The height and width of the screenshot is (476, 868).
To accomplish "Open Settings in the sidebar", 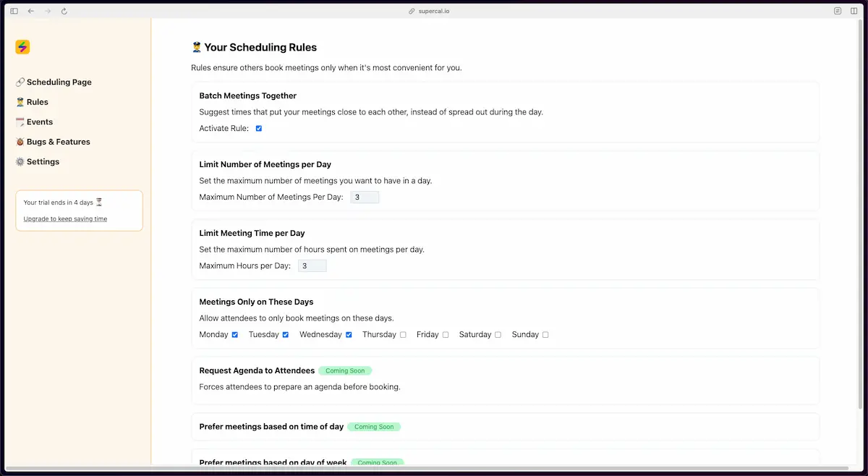I will tap(38, 162).
